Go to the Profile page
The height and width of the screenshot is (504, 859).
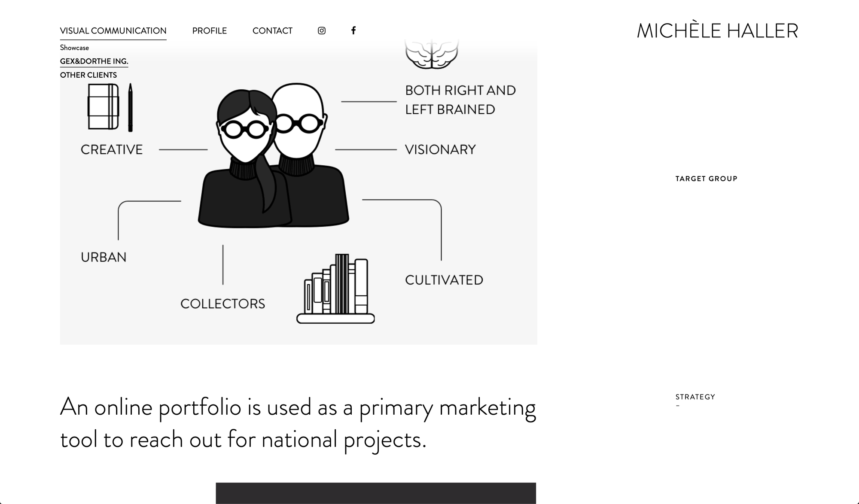[x=209, y=31]
